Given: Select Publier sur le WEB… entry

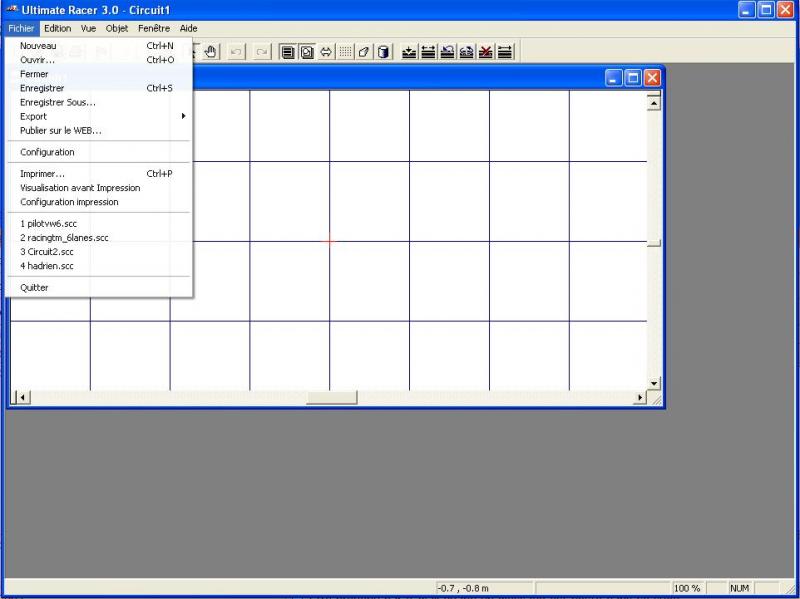Looking at the screenshot, I should [60, 130].
